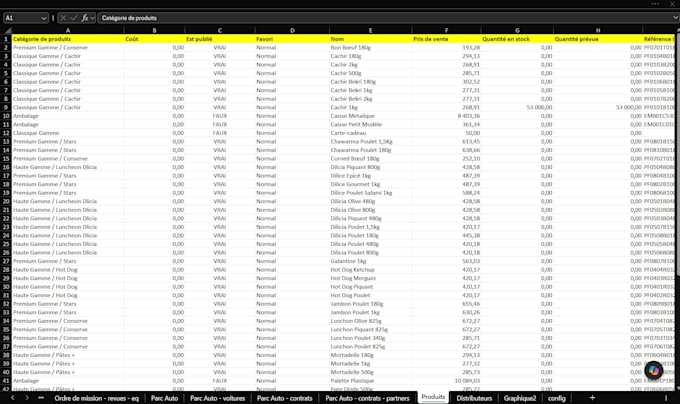Open the Name Box dropdown arrow
The width and height of the screenshot is (680, 404).
click(x=43, y=18)
